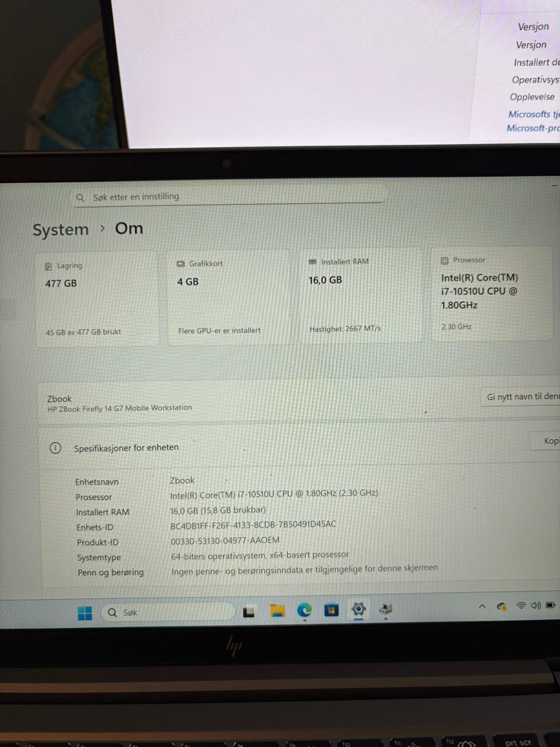The width and height of the screenshot is (560, 747).
Task: Click 'Flere GPU-er er installert' text
Action: (219, 330)
